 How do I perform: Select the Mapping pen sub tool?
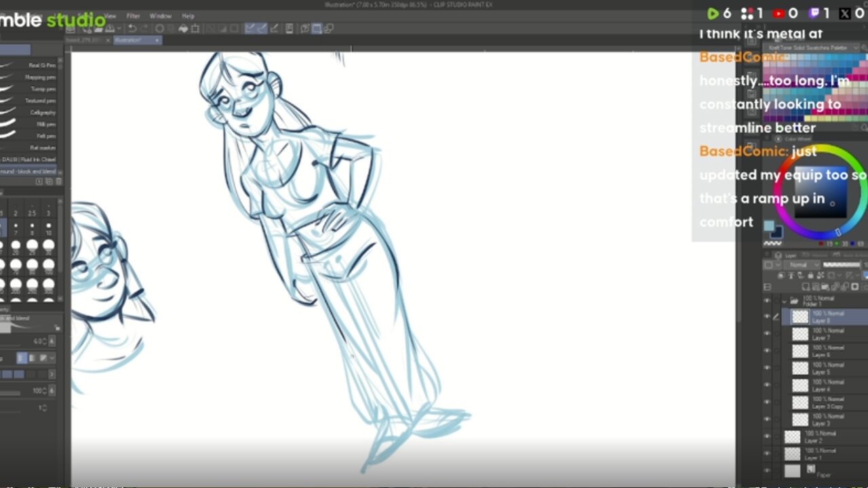(x=28, y=77)
